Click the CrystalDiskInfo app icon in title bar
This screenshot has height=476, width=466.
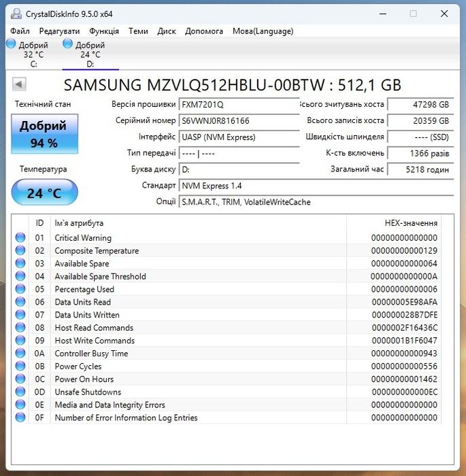(16, 14)
